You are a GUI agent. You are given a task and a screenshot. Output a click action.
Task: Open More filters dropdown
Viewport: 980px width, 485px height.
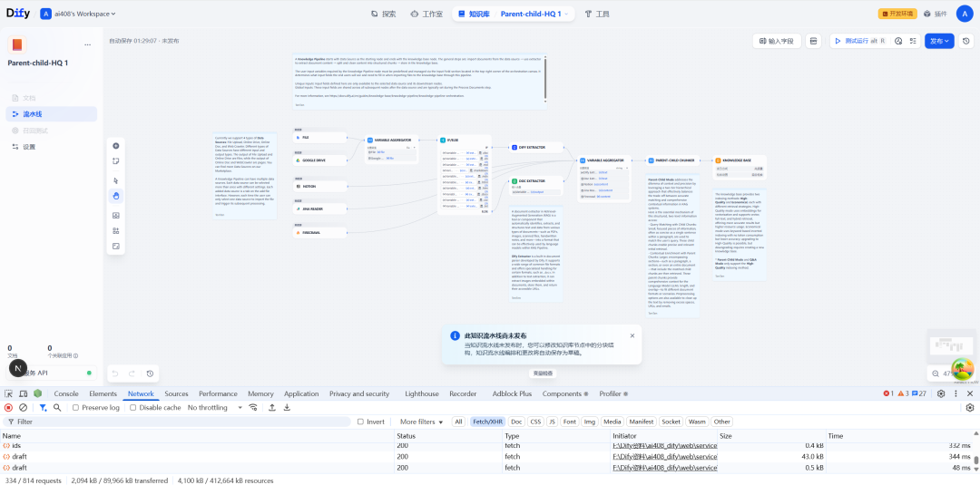pyautogui.click(x=421, y=422)
